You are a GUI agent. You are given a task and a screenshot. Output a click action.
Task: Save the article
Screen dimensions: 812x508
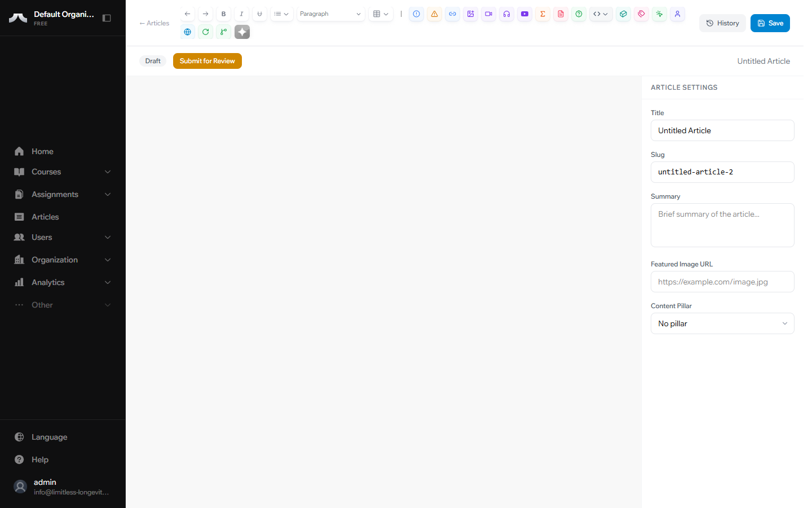click(x=770, y=23)
